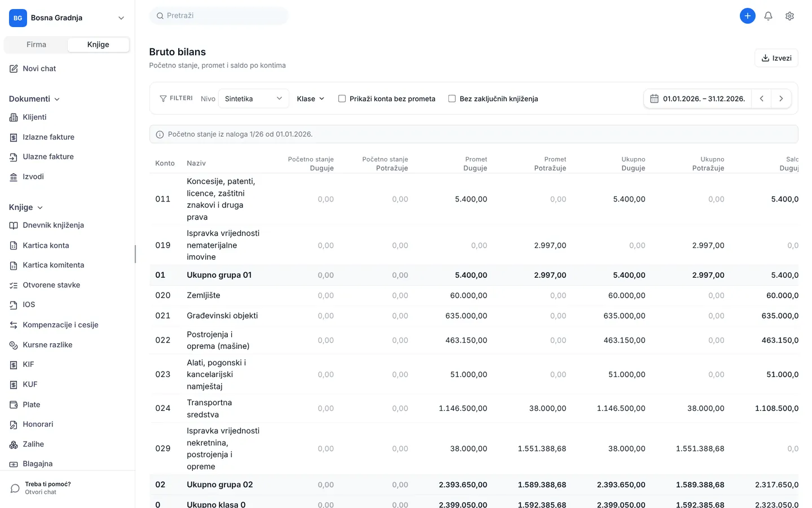This screenshot has height=508, width=812.
Task: Click the Klijenti building icon
Action: tap(14, 117)
